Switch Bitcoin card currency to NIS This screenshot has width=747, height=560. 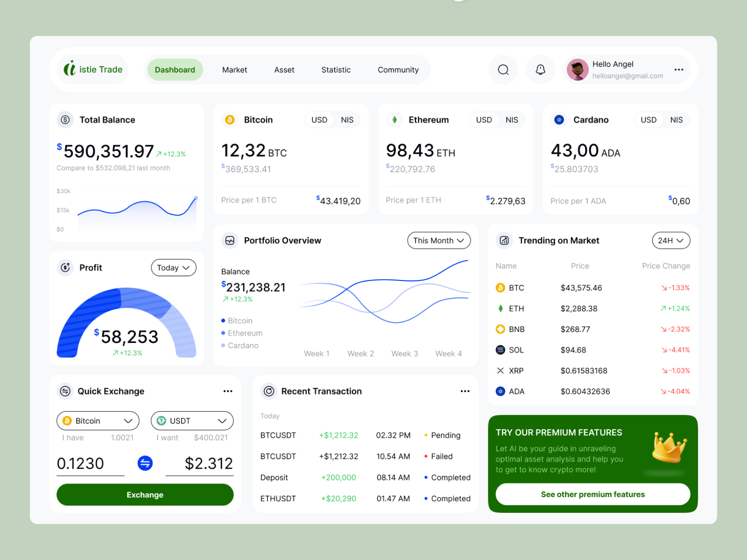point(347,119)
